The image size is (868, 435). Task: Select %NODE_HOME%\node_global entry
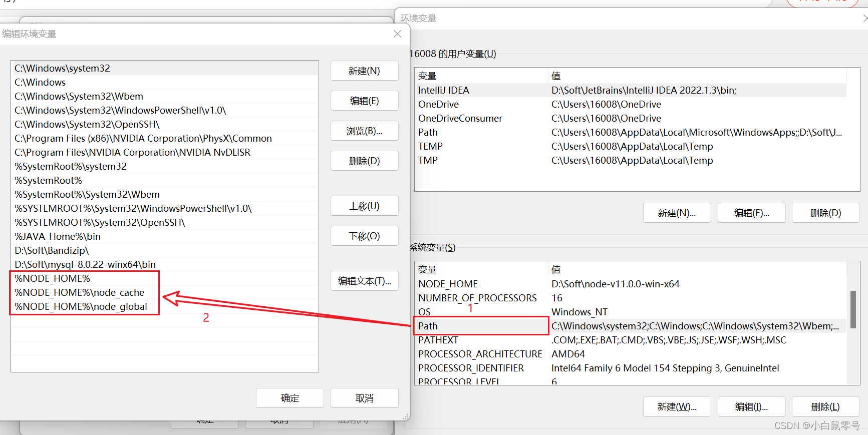click(165, 306)
